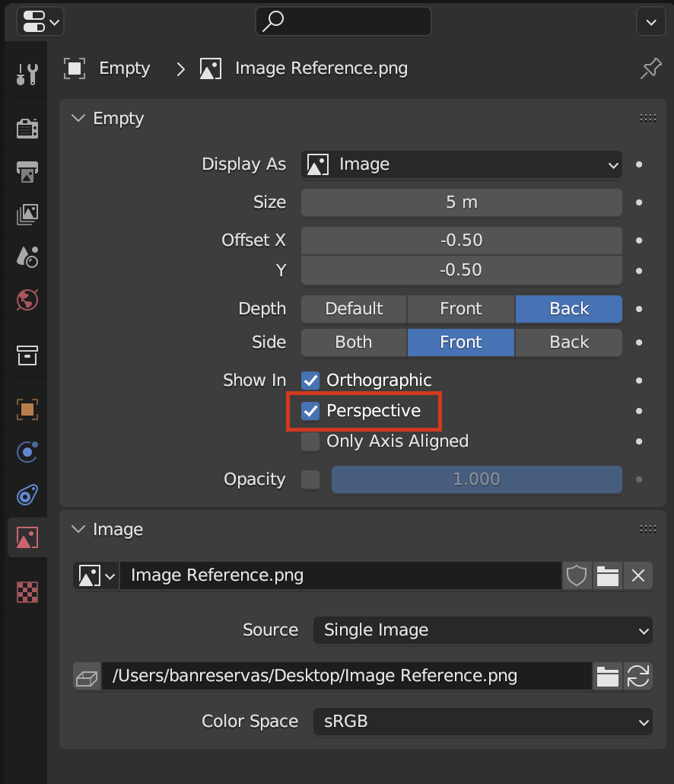The height and width of the screenshot is (784, 674).
Task: Open the Output properties tab
Action: tap(27, 172)
